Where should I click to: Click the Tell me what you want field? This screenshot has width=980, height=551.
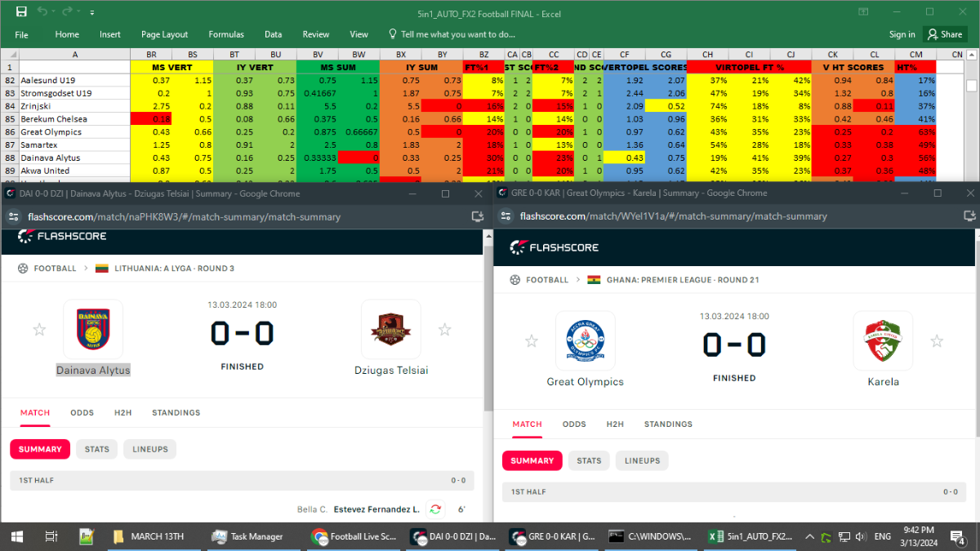tap(457, 34)
